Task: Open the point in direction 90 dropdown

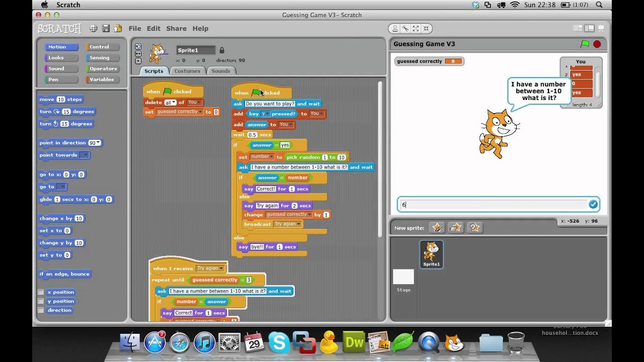Action: 99,143
